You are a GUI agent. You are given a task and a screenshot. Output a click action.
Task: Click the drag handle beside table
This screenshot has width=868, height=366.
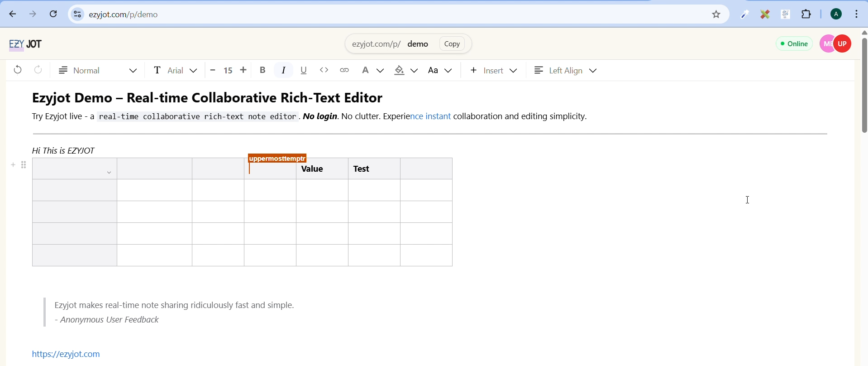coord(24,165)
